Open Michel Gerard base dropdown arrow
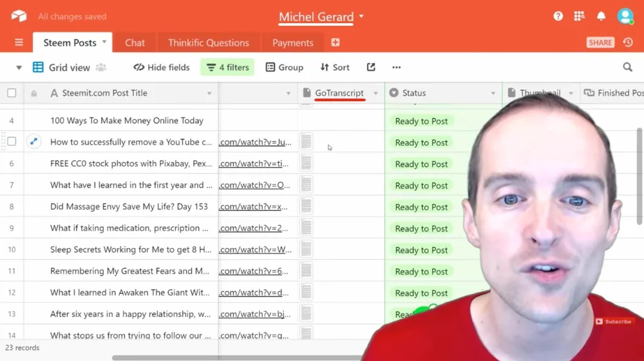Image resolution: width=644 pixels, height=361 pixels. (361, 17)
